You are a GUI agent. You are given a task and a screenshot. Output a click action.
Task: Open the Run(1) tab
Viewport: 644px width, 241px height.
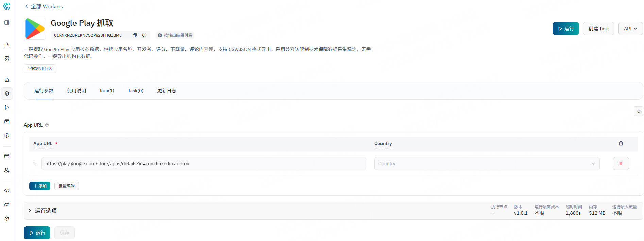(107, 91)
